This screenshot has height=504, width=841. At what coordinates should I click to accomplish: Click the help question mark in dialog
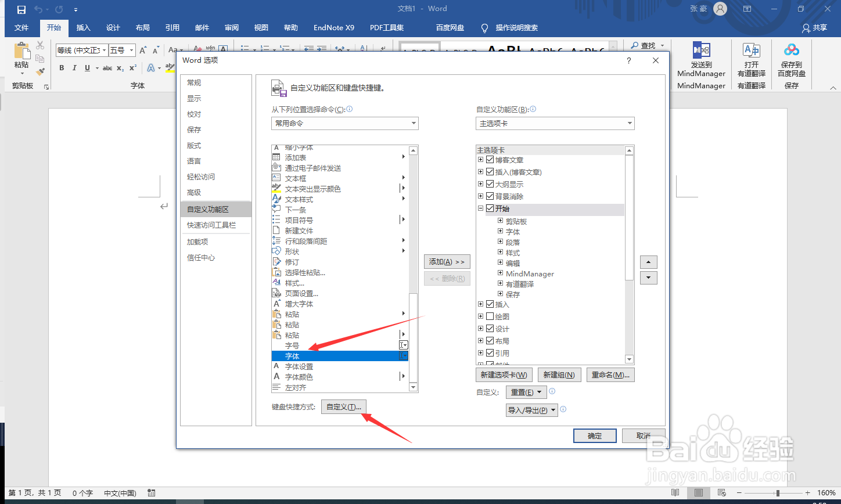[x=629, y=60]
